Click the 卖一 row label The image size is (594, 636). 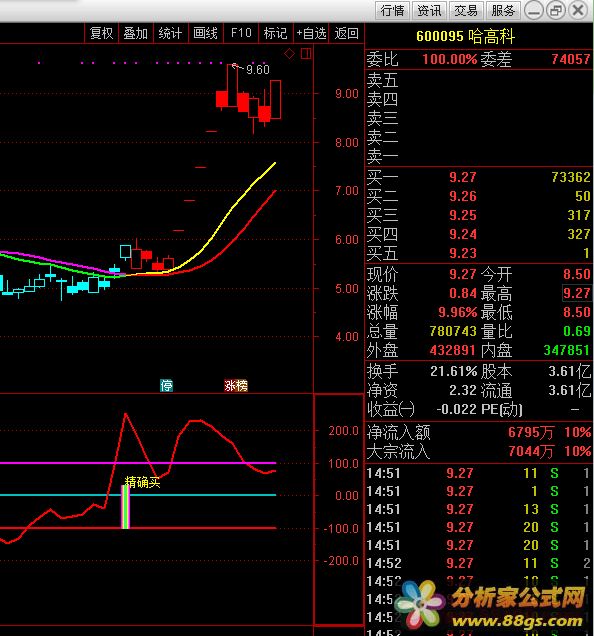tap(382, 156)
